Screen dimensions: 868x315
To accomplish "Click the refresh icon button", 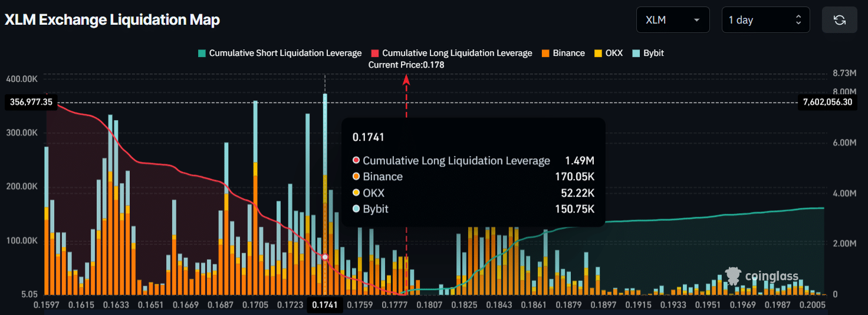I will 839,20.
